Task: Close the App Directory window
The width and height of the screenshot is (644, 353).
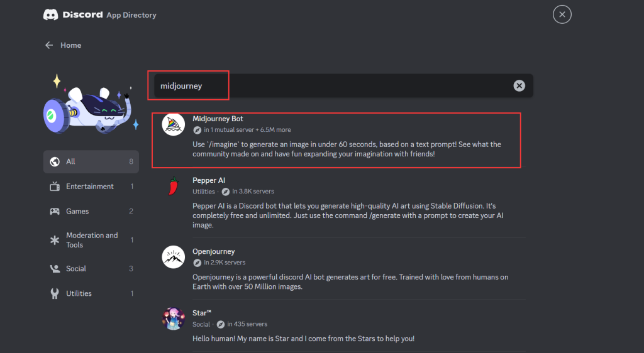Action: coord(562,14)
